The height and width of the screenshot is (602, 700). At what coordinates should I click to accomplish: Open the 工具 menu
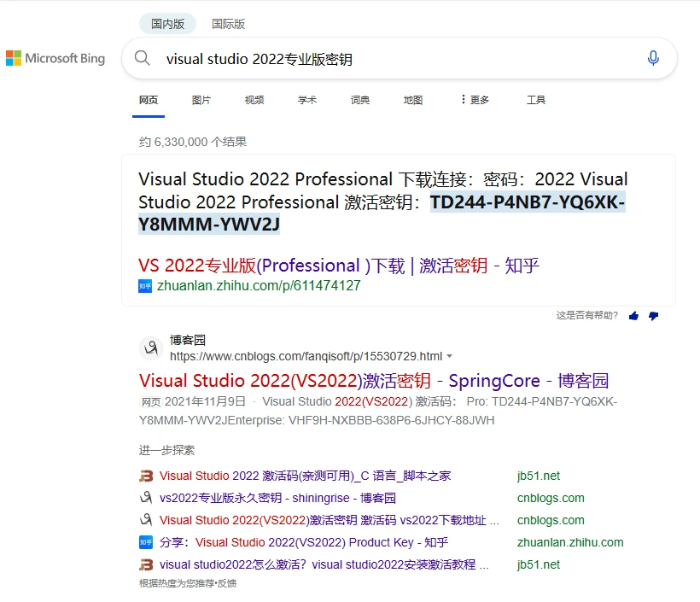tap(536, 100)
